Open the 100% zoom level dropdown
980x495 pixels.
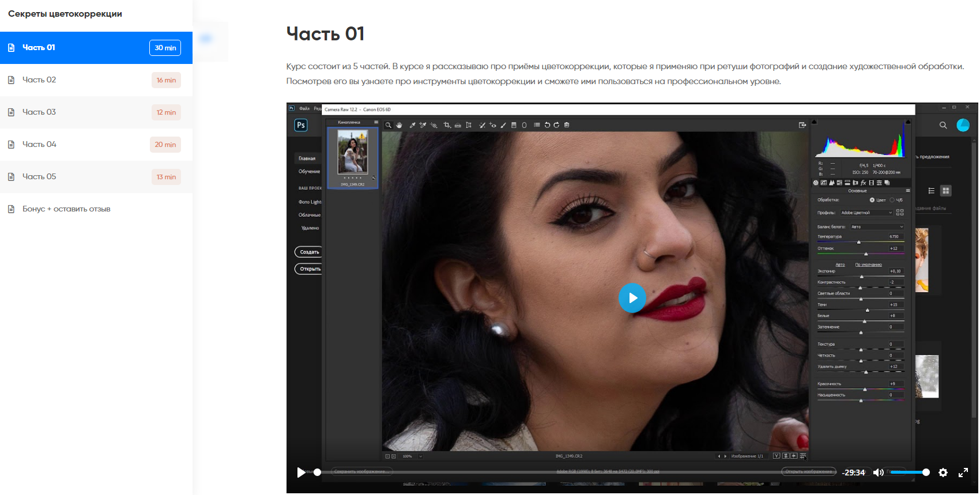(x=420, y=456)
